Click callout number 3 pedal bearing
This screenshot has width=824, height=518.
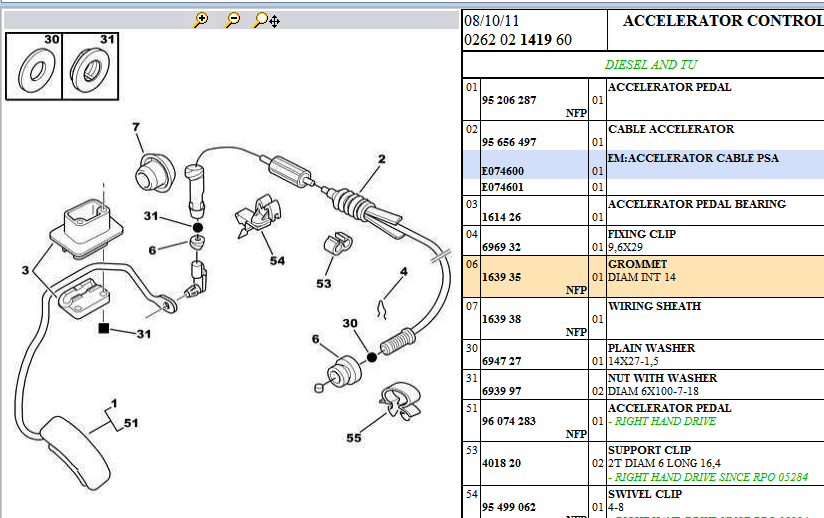coord(26,270)
